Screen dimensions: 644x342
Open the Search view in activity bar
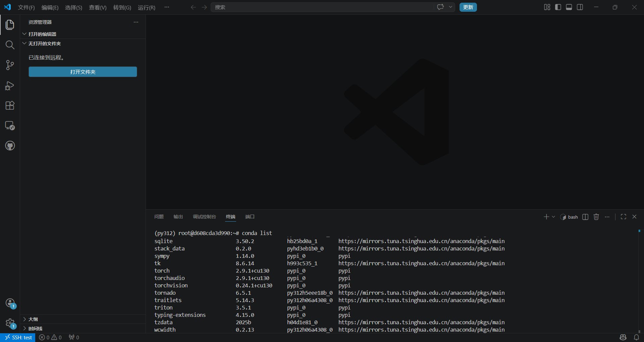pos(10,45)
